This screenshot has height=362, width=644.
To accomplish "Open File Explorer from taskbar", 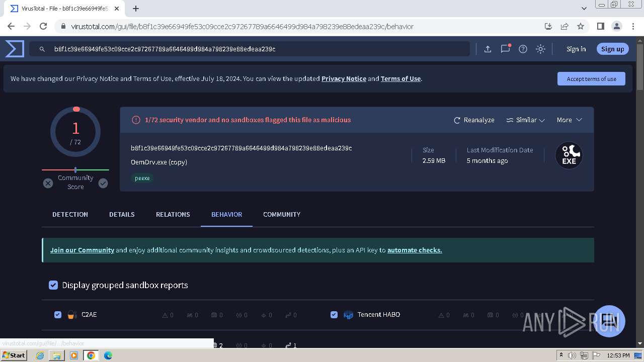I will click(57, 355).
